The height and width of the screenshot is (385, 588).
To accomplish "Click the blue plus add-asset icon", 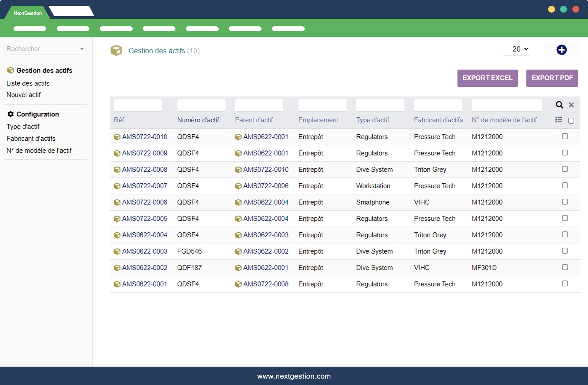I will (561, 50).
